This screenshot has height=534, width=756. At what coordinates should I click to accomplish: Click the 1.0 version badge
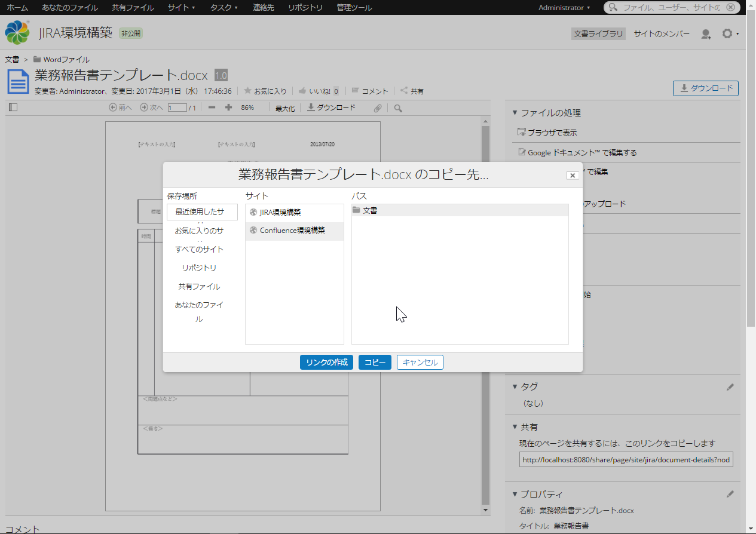pyautogui.click(x=221, y=75)
